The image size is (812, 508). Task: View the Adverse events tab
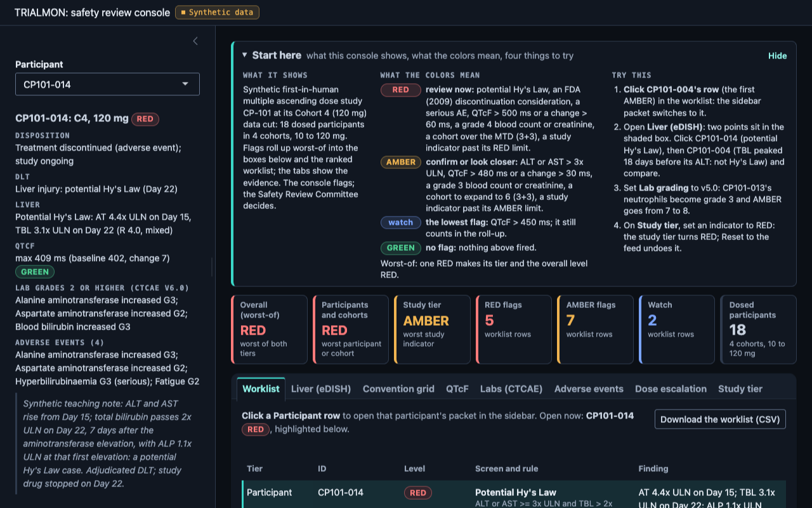[x=589, y=389]
